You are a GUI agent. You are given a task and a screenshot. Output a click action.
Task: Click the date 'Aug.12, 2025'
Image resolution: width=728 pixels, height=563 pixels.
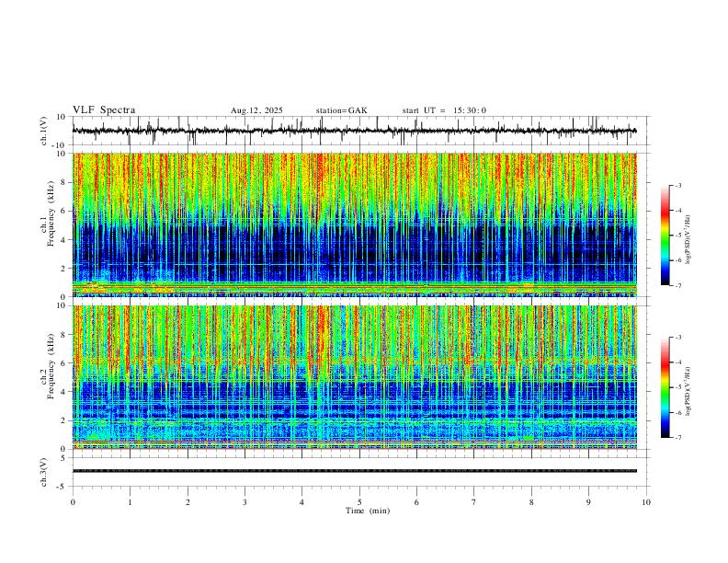click(x=256, y=110)
